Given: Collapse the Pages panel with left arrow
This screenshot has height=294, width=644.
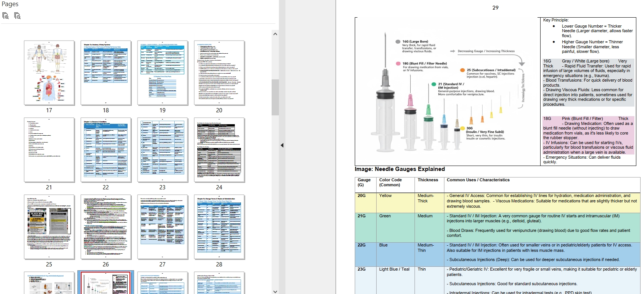Looking at the screenshot, I should [282, 145].
